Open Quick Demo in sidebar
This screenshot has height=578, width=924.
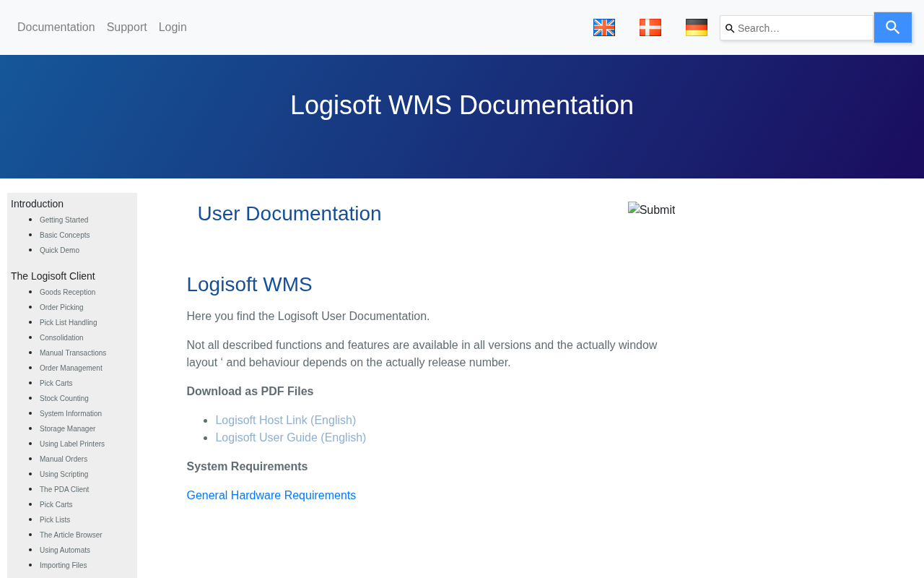click(x=60, y=251)
